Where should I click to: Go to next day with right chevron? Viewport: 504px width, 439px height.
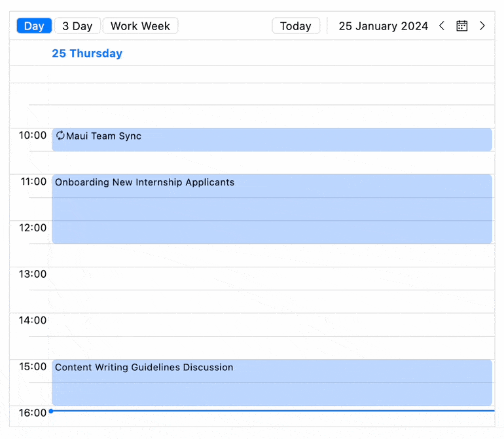(x=482, y=26)
